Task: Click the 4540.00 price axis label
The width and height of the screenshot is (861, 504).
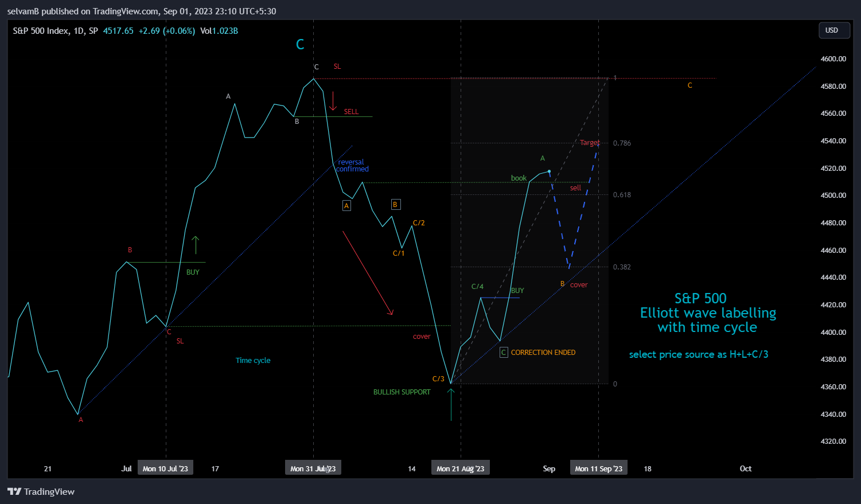Action: (833, 141)
